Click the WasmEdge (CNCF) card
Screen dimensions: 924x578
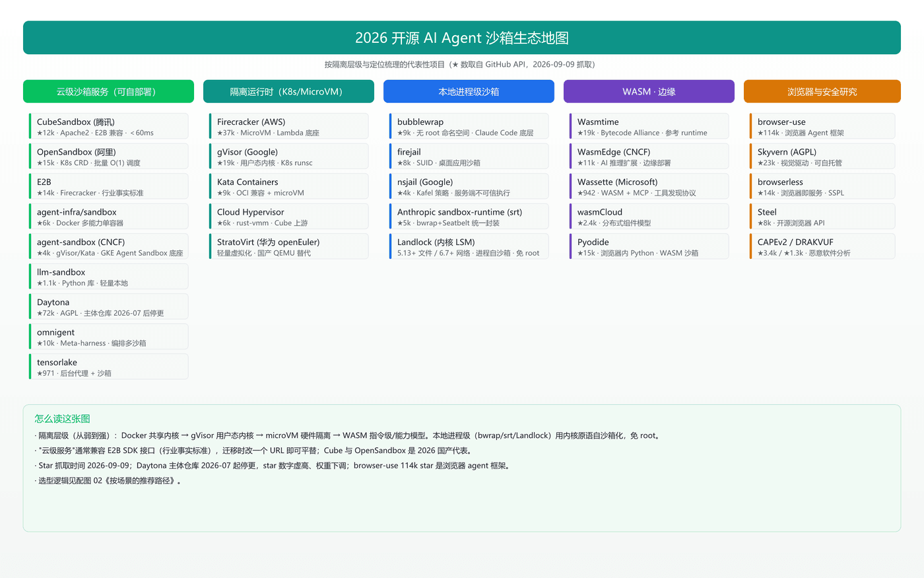pyautogui.click(x=649, y=157)
